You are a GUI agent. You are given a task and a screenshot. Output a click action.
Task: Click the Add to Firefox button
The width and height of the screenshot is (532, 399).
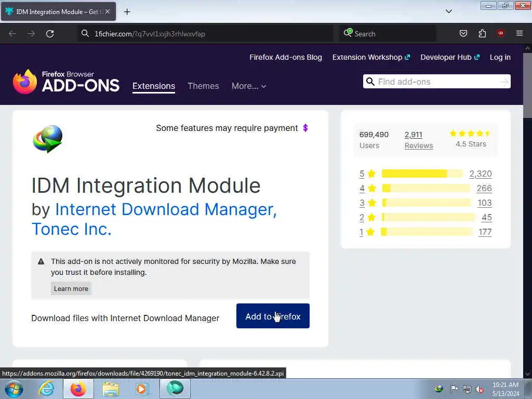click(x=273, y=316)
